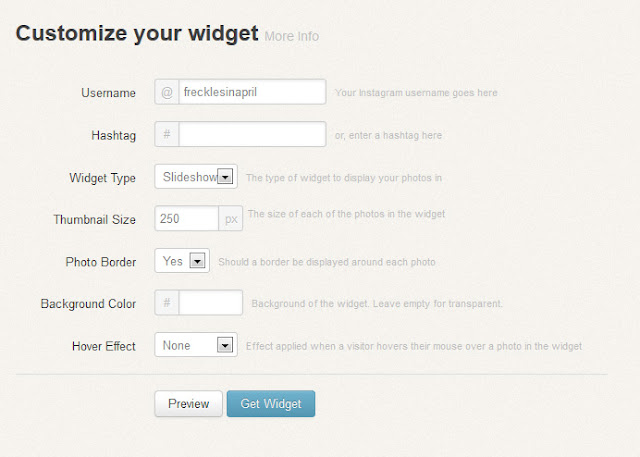The height and width of the screenshot is (457, 640).
Task: Click the # prefix of Background Color
Action: (x=167, y=303)
